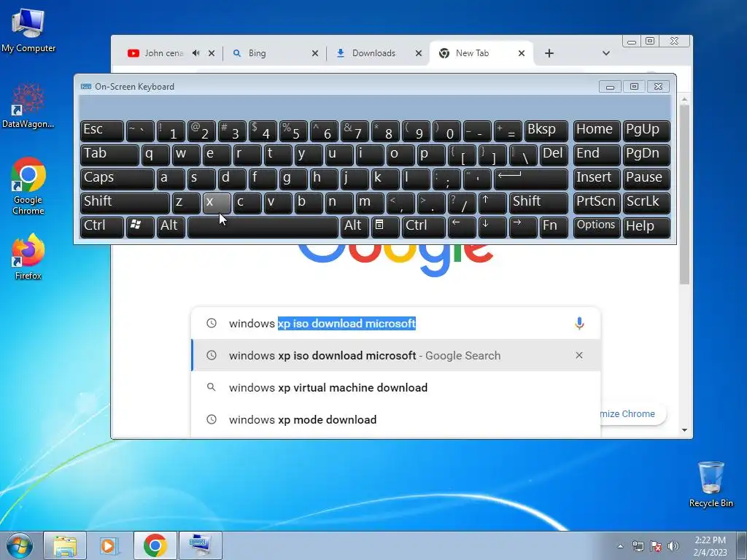Launch Firefox from desktop shortcut

28,256
